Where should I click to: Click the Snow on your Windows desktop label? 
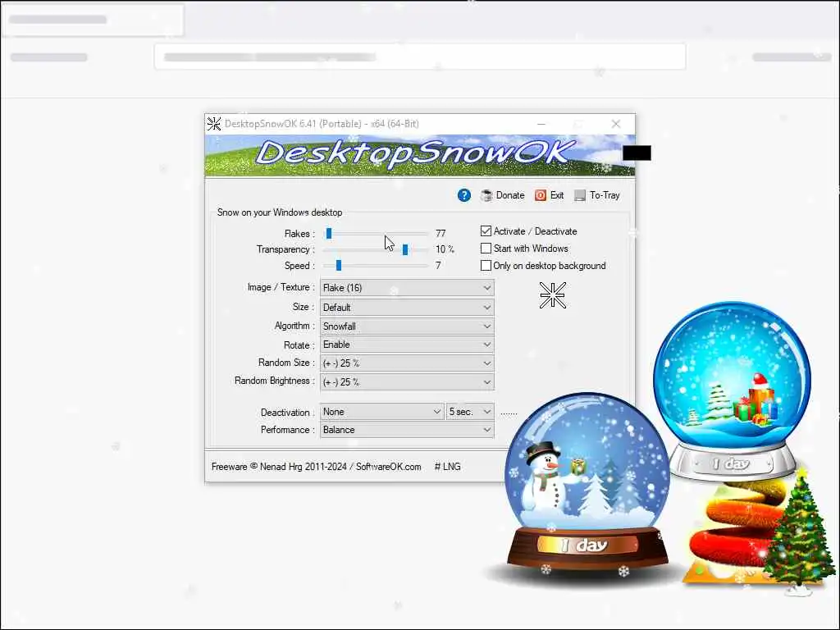280,212
